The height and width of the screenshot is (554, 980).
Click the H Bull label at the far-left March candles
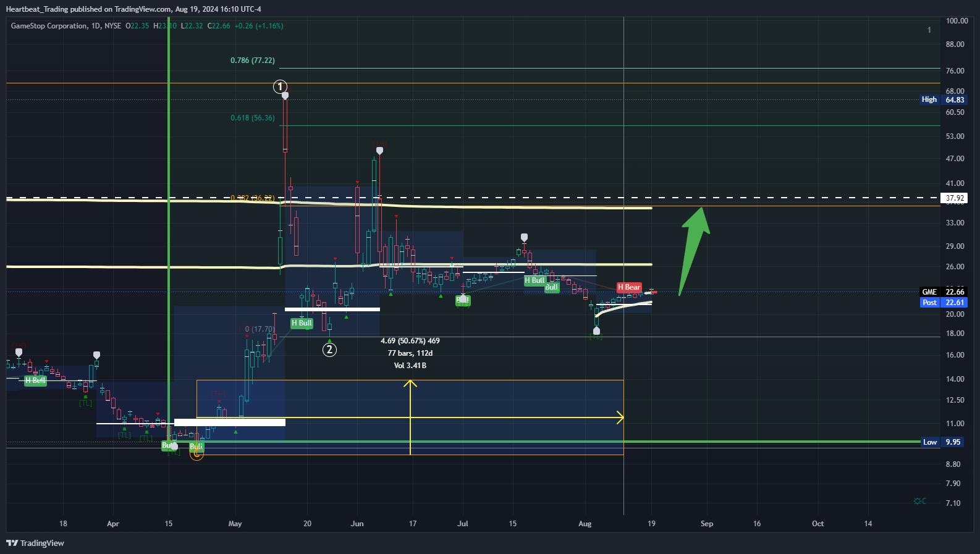coord(35,380)
